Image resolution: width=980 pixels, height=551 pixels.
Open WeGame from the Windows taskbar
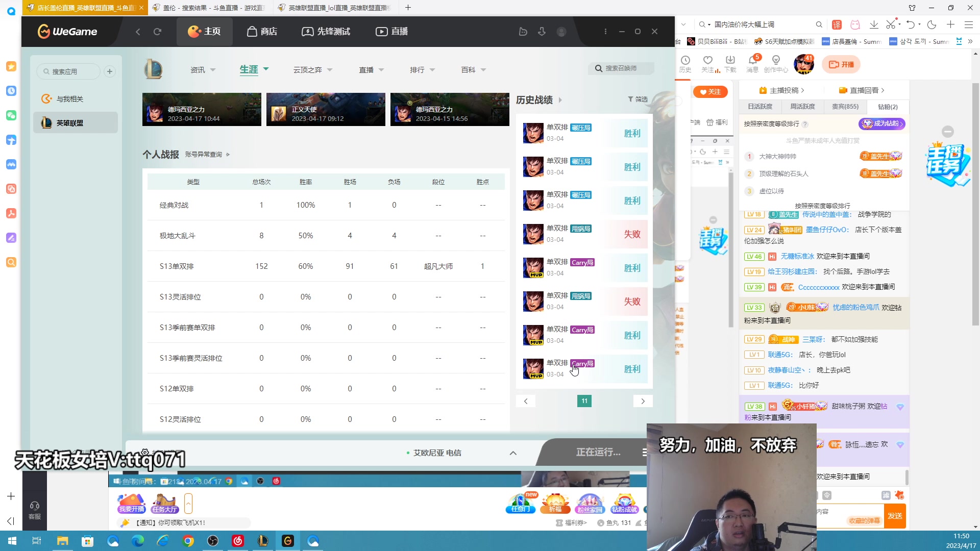coord(288,541)
